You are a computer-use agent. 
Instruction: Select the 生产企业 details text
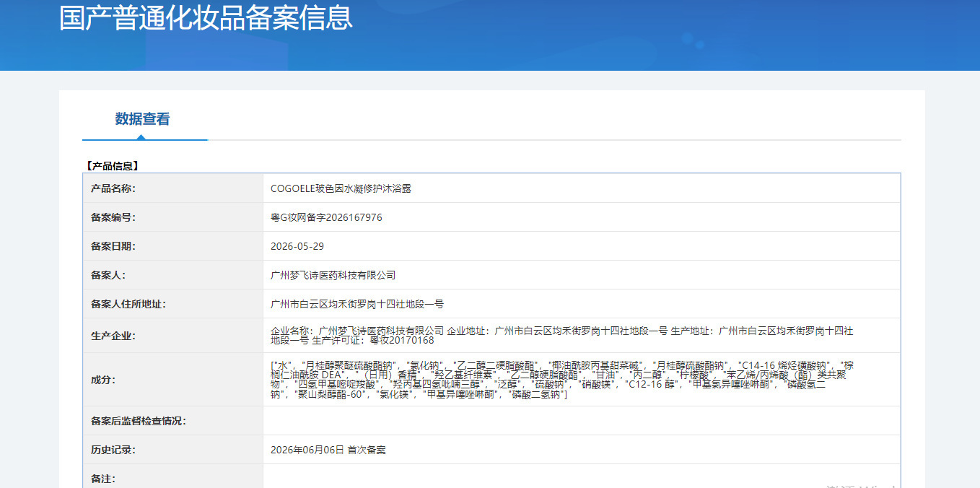[561, 336]
